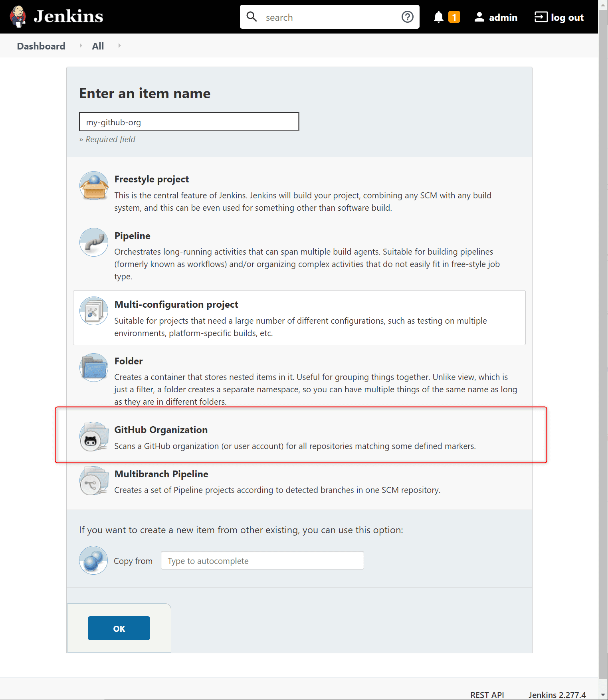This screenshot has height=700, width=608.
Task: Choose the Multi-configuration project icon
Action: [94, 311]
